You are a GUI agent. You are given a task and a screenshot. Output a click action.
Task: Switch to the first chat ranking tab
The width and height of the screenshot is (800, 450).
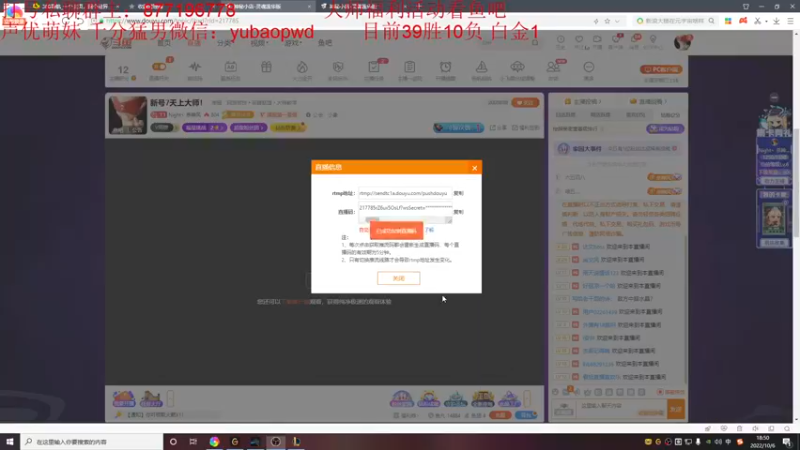click(x=566, y=115)
